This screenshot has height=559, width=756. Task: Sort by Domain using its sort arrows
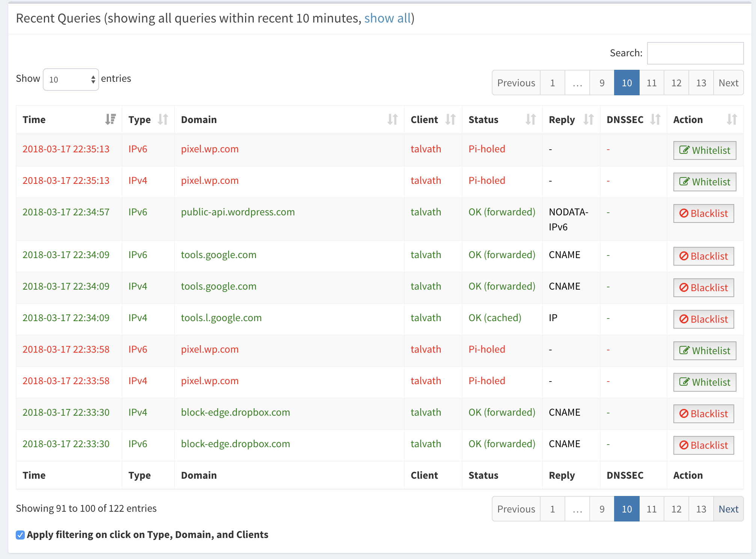pos(393,119)
